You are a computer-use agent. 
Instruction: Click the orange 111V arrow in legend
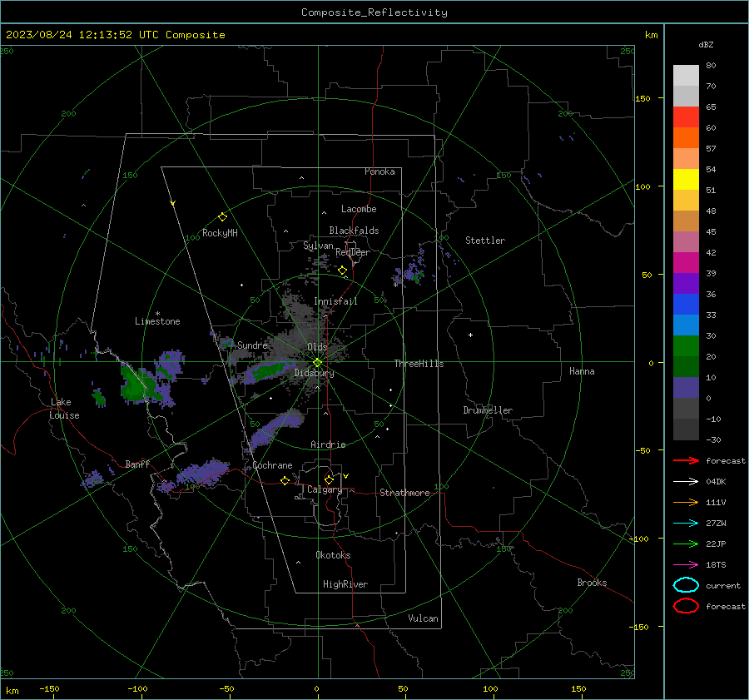686,502
